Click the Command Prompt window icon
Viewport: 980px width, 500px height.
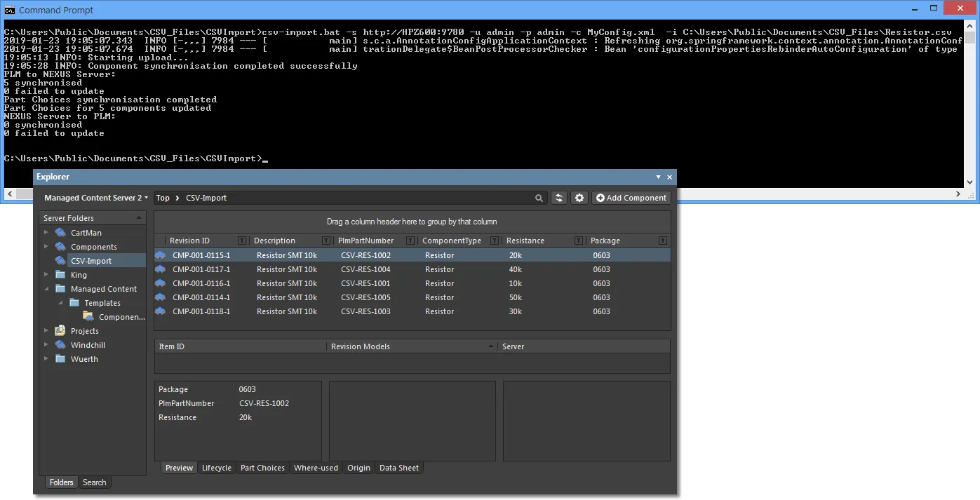click(10, 10)
